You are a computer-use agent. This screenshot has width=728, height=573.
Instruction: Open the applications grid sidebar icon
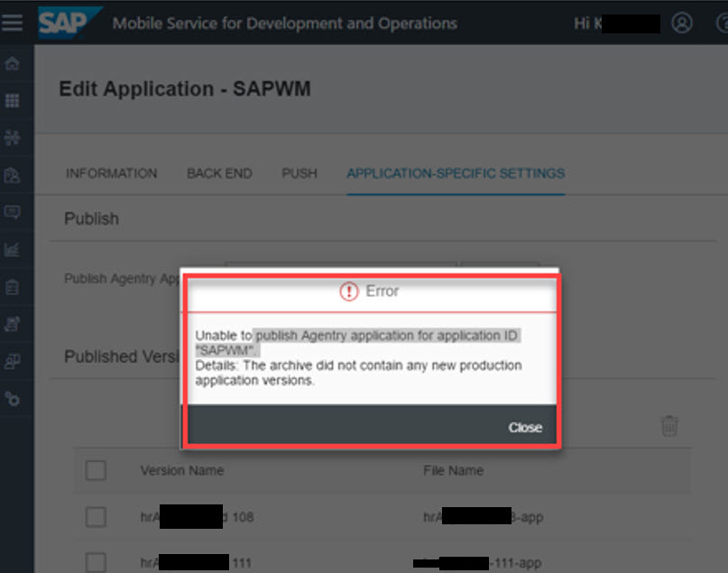pyautogui.click(x=12, y=100)
